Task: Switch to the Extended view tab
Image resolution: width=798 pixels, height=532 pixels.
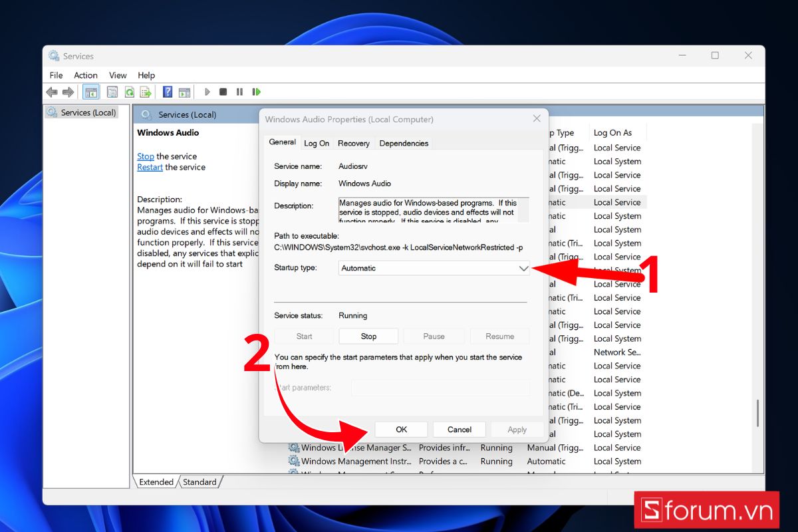Action: click(x=156, y=482)
